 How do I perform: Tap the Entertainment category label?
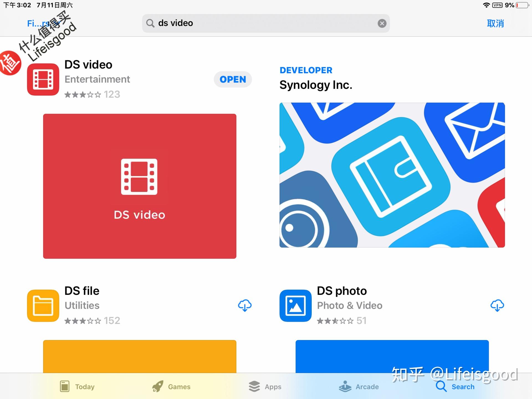(x=97, y=79)
